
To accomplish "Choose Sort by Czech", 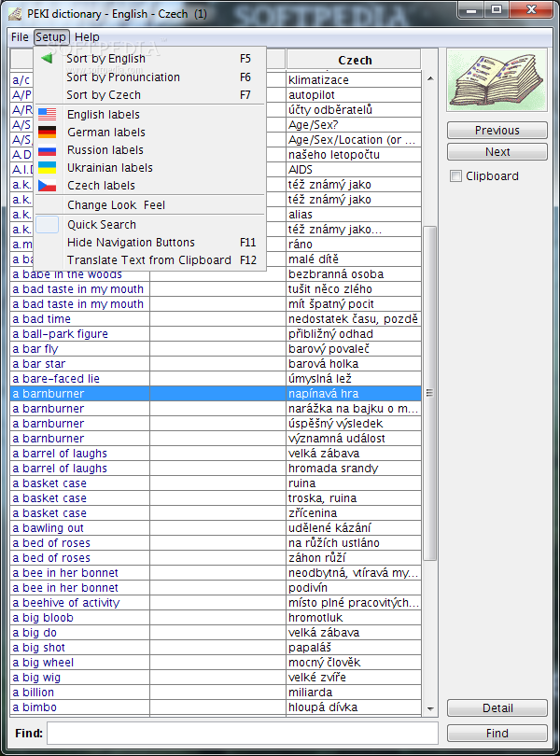I will coord(150,95).
